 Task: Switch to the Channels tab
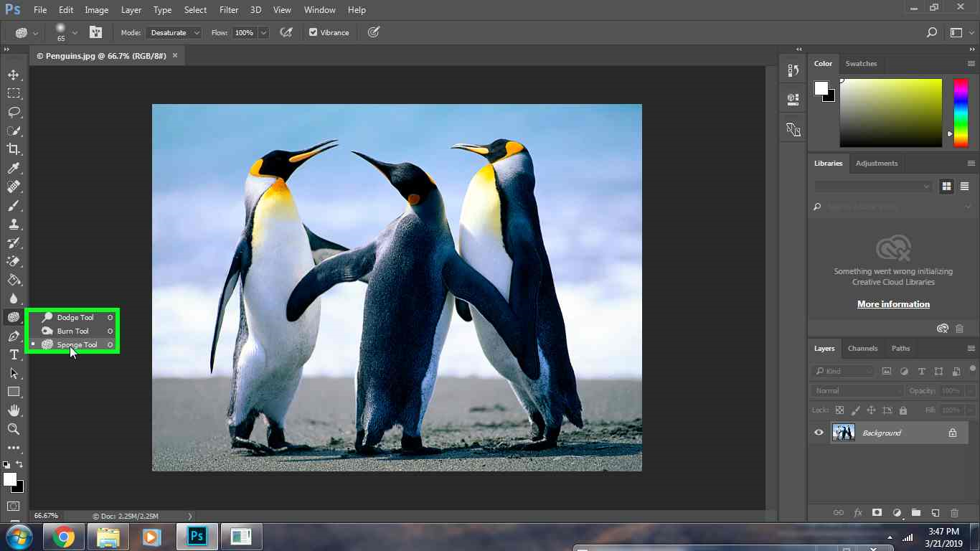click(x=862, y=348)
